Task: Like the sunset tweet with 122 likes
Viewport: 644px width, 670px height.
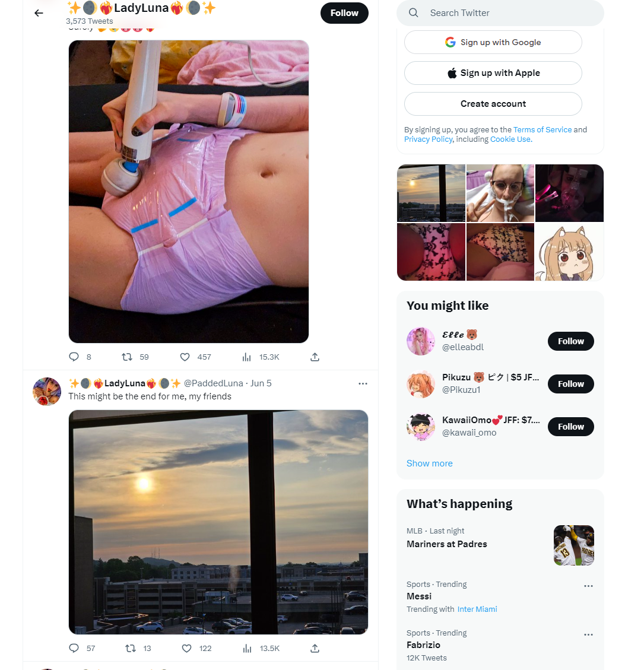Action: (x=187, y=649)
